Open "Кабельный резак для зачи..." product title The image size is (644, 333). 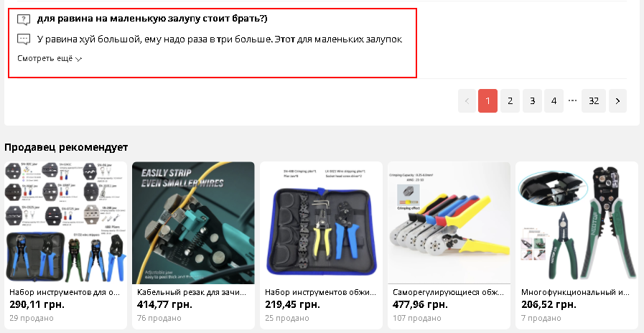(192, 292)
